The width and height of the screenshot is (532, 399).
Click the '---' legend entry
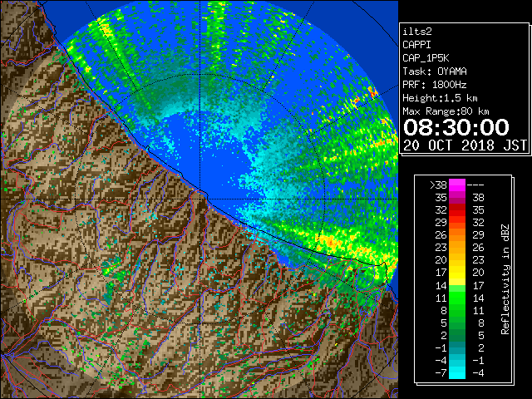pos(475,185)
